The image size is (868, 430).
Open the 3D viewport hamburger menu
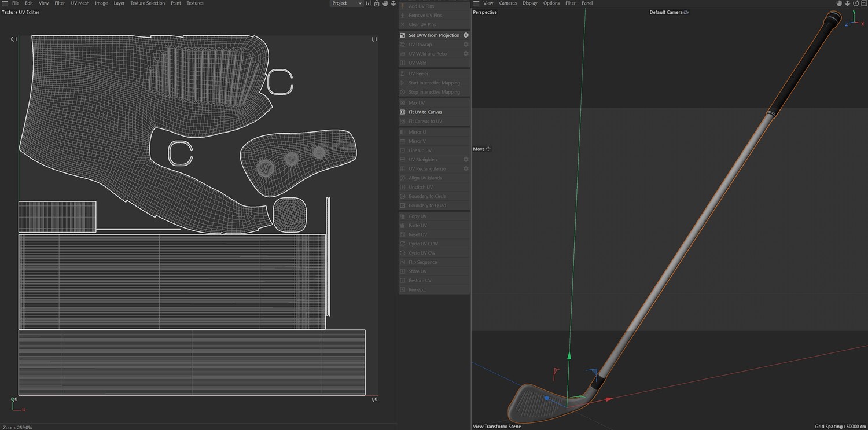pyautogui.click(x=476, y=3)
